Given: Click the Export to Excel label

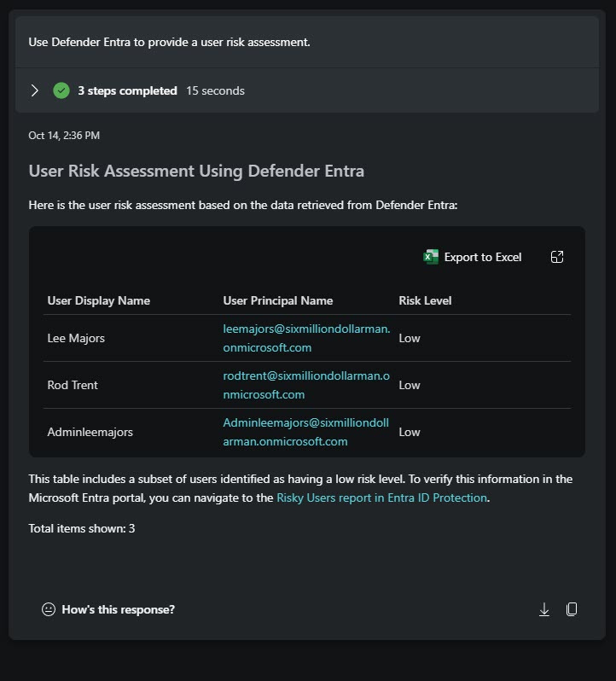Looking at the screenshot, I should [482, 257].
